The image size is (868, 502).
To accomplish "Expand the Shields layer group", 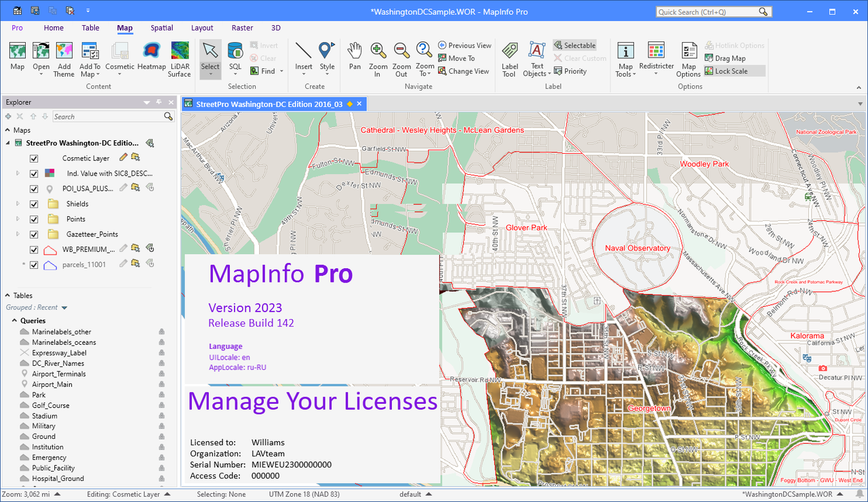I will click(18, 204).
